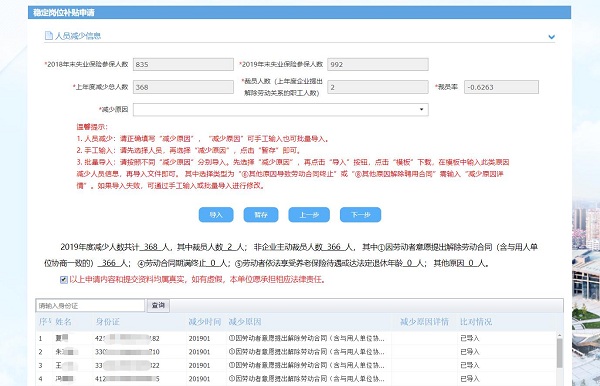Open the 减少原因 dropdown

pyautogui.click(x=280, y=109)
